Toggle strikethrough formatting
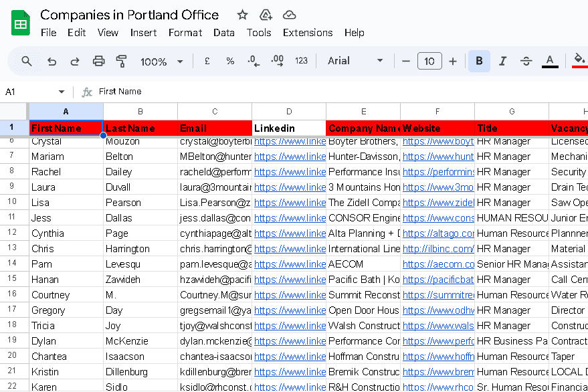This screenshot has height=392, width=588. click(526, 61)
